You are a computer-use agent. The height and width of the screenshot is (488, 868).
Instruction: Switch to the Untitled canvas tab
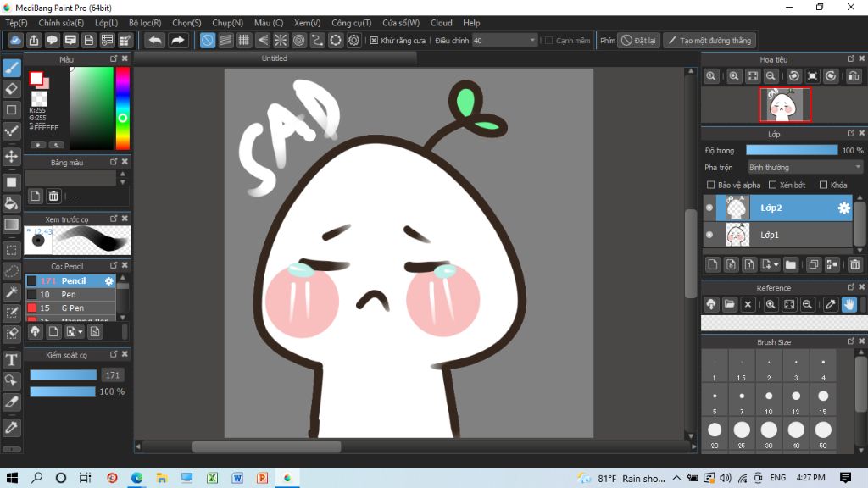(x=275, y=58)
